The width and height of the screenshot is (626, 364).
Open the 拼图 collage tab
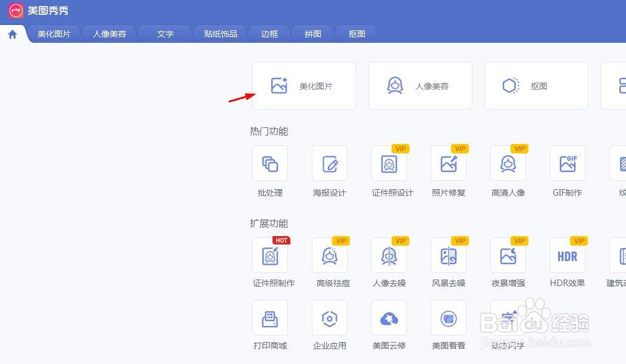point(312,34)
